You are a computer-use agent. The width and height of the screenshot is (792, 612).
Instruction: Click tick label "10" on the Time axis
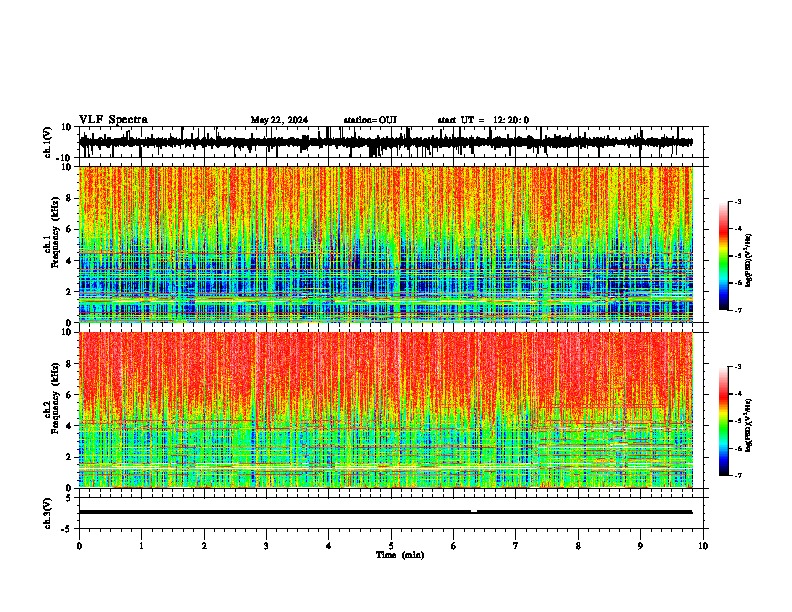(703, 546)
